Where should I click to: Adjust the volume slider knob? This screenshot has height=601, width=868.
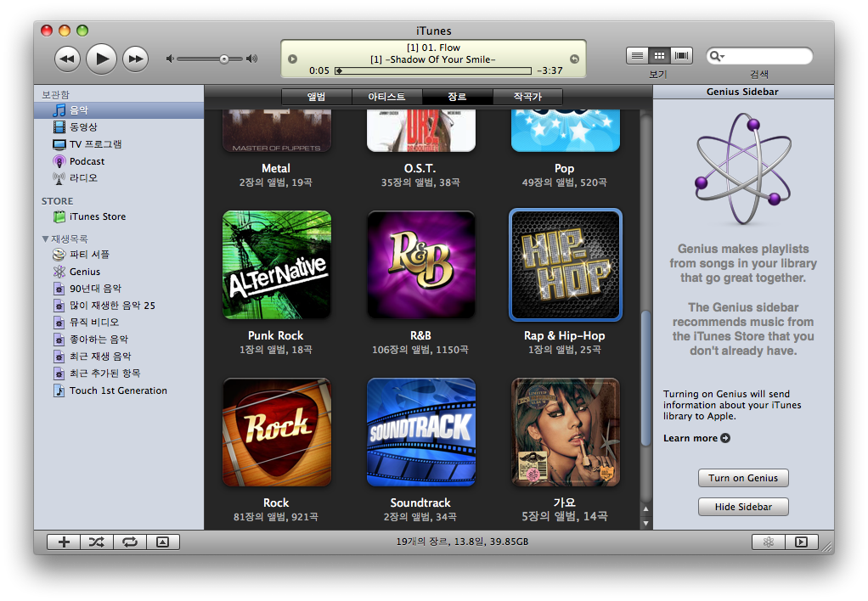coord(223,59)
